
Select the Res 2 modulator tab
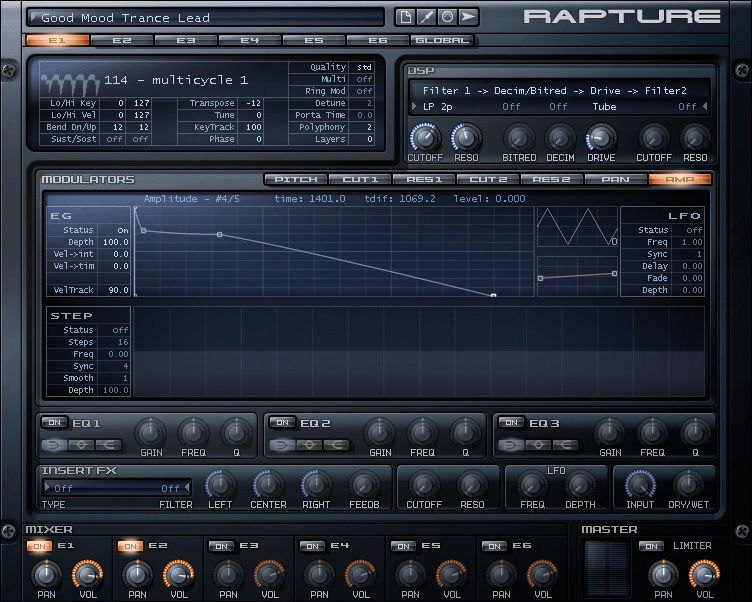coord(552,179)
